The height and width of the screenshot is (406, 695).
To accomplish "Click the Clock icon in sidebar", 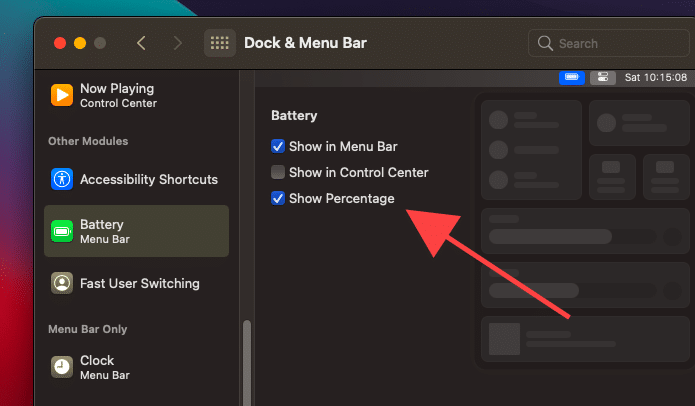I will click(62, 366).
